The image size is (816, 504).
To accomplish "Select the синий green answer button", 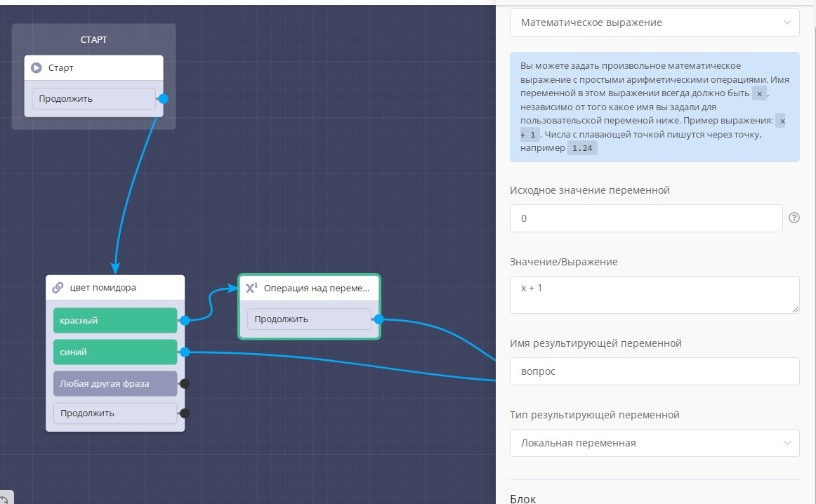I will pyautogui.click(x=115, y=352).
